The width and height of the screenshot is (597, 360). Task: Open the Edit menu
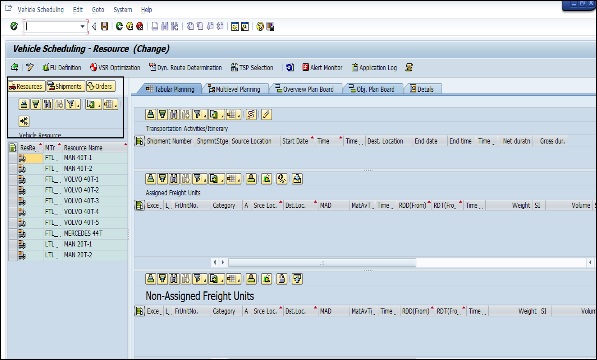point(78,10)
